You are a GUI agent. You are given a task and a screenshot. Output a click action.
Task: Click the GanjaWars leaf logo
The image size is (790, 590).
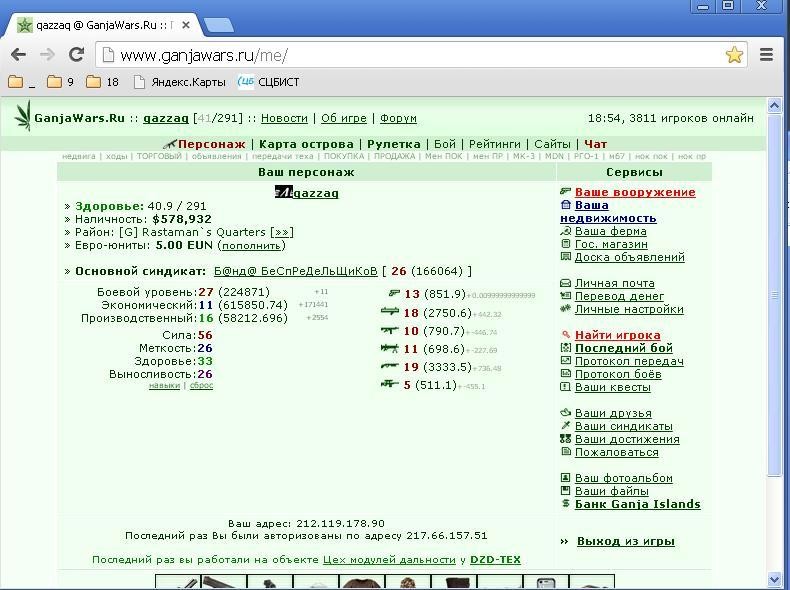click(x=23, y=116)
